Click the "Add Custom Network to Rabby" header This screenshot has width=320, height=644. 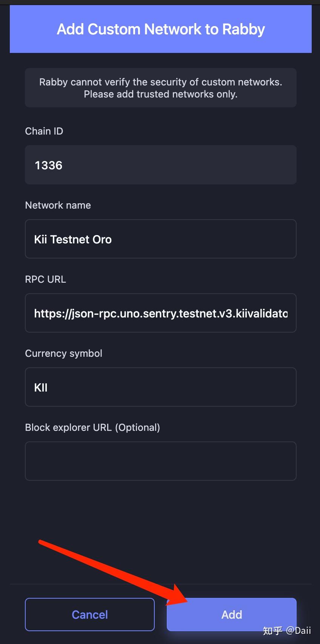161,29
